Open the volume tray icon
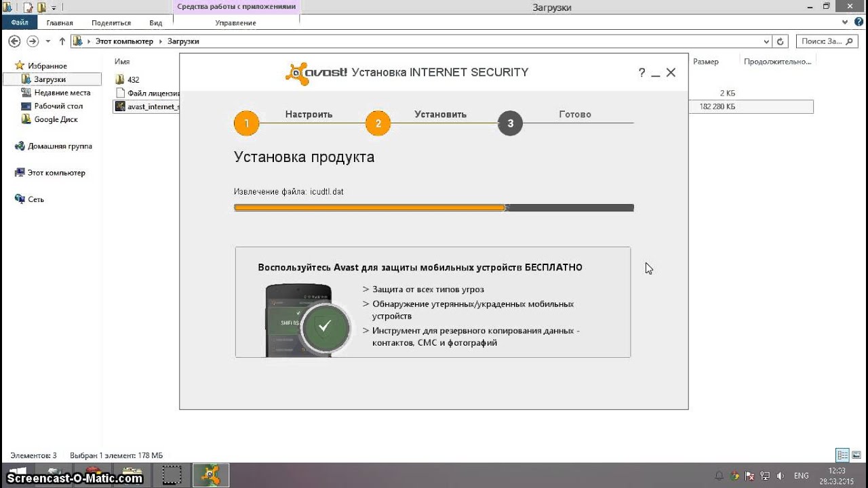This screenshot has height=488, width=868. (779, 476)
